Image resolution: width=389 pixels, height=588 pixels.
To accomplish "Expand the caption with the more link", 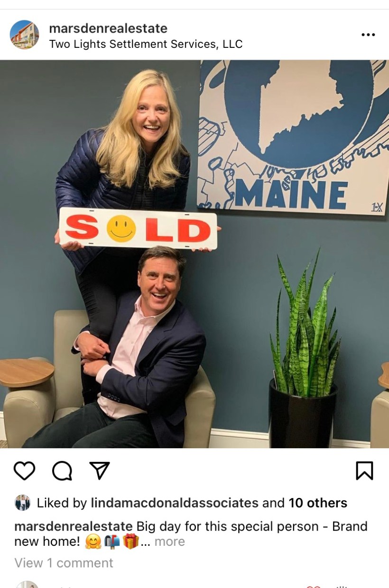I will (x=169, y=542).
